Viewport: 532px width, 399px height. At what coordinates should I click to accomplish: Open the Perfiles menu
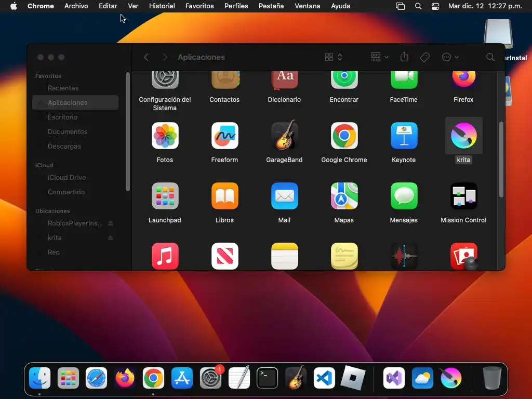click(236, 6)
